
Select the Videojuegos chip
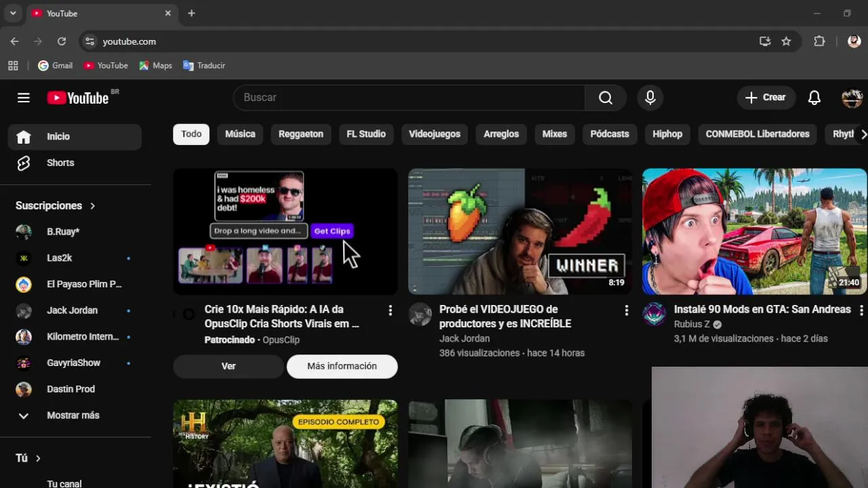[x=435, y=134]
